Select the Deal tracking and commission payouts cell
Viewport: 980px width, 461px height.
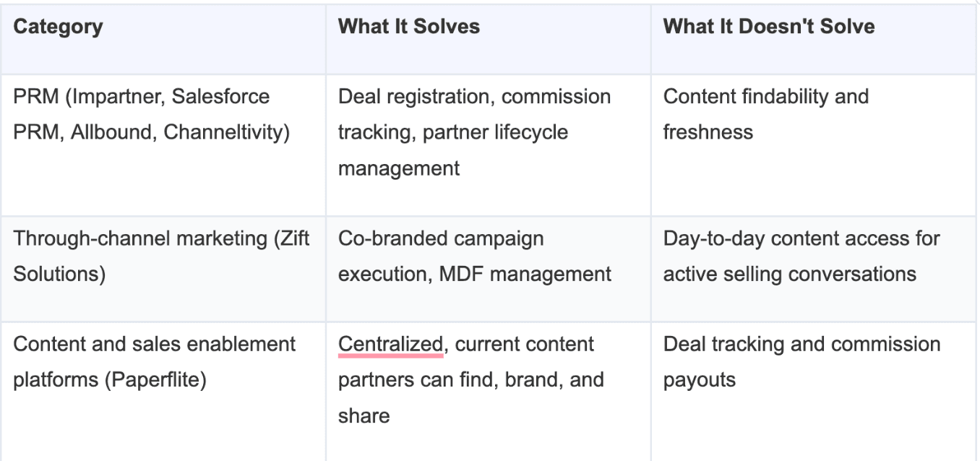(814, 391)
